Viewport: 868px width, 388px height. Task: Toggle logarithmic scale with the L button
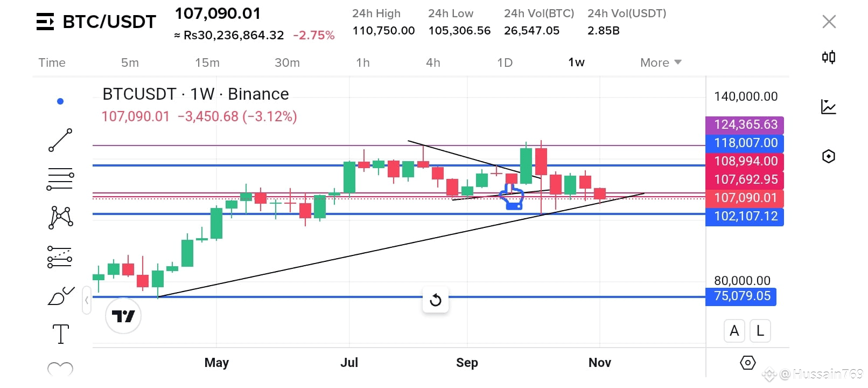pyautogui.click(x=760, y=331)
